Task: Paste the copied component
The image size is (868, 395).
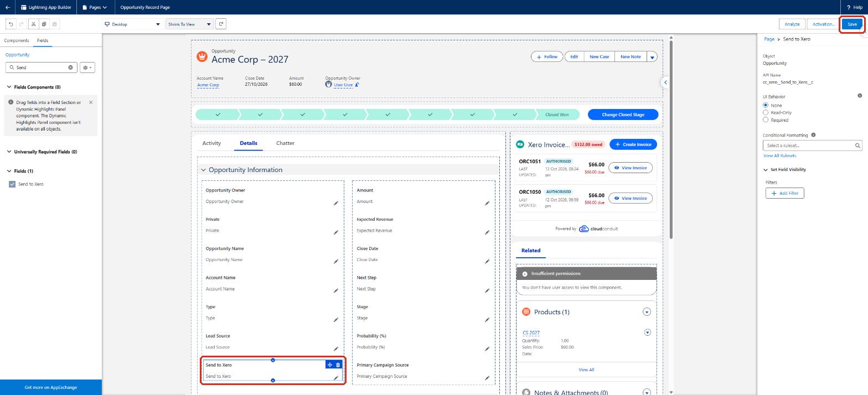Action: [54, 24]
